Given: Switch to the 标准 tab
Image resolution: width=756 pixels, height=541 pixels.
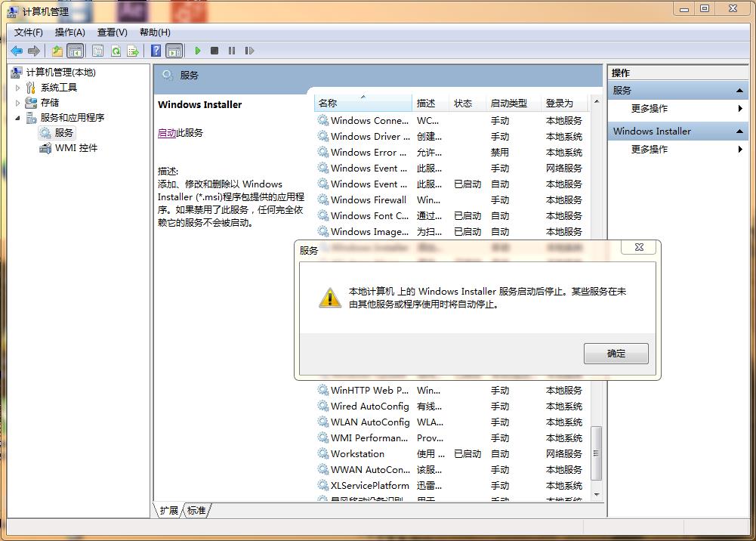Looking at the screenshot, I should pos(196,510).
